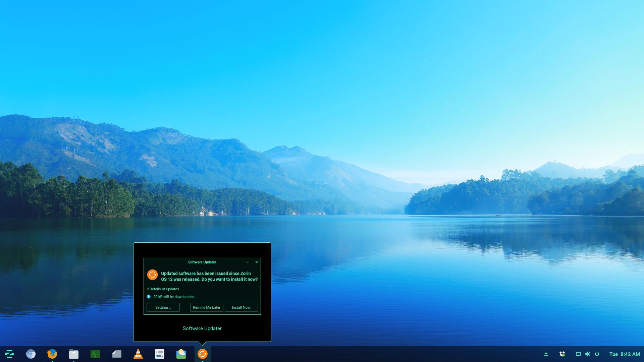Viewport: 644px width, 362px height.
Task: Open the gray notes app icon
Action: pyautogui.click(x=117, y=354)
